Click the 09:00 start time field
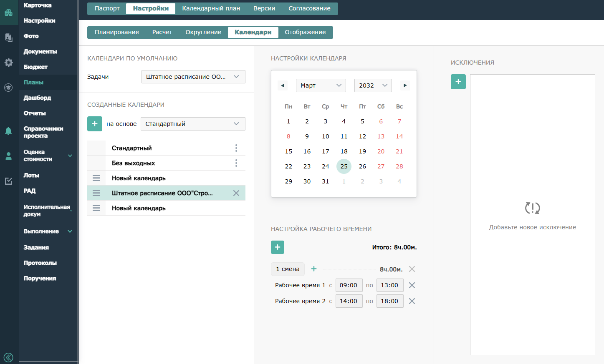The image size is (604, 364). tap(349, 285)
